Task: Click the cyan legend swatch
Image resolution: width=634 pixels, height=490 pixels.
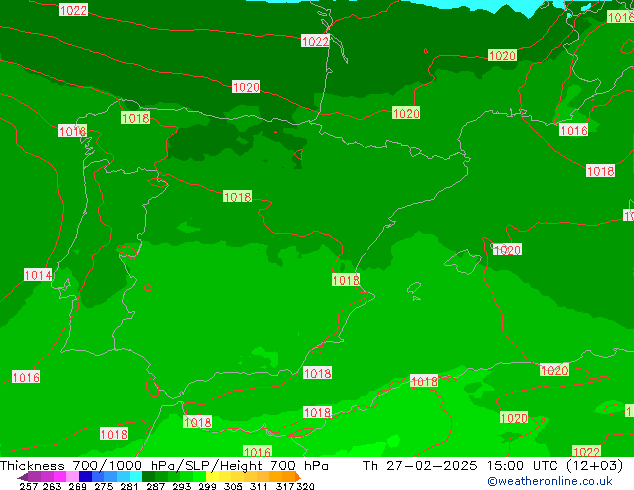Action: point(136,476)
